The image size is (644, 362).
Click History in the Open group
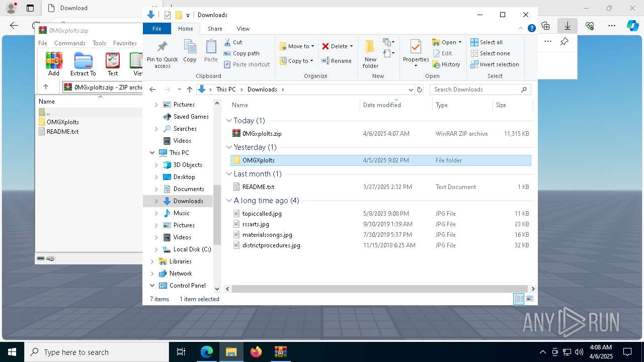point(446,64)
